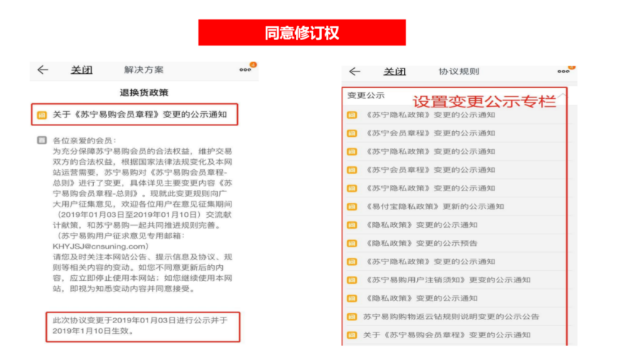Viewport: 627px width, 364px height.
Task: Click the 协议规则 page title
Action: click(459, 72)
